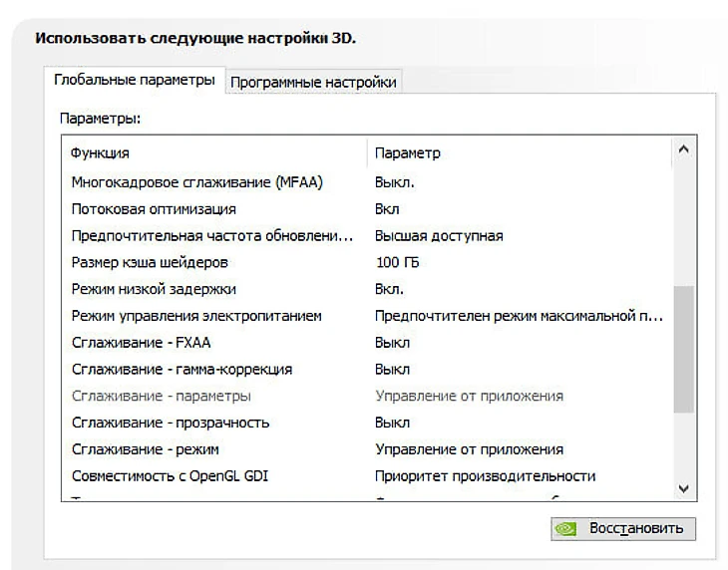Screen dimensions: 728x570
Task: Switch to Программные настройки tab
Action: [x=313, y=83]
